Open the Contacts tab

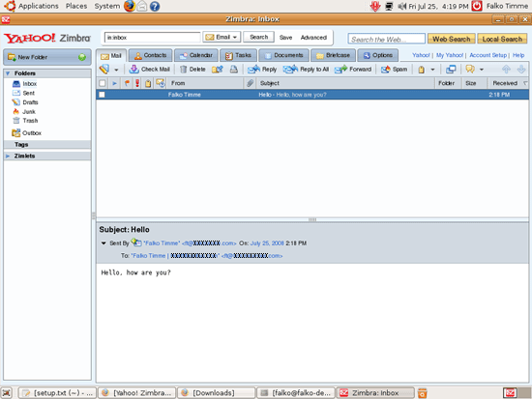pyautogui.click(x=151, y=55)
